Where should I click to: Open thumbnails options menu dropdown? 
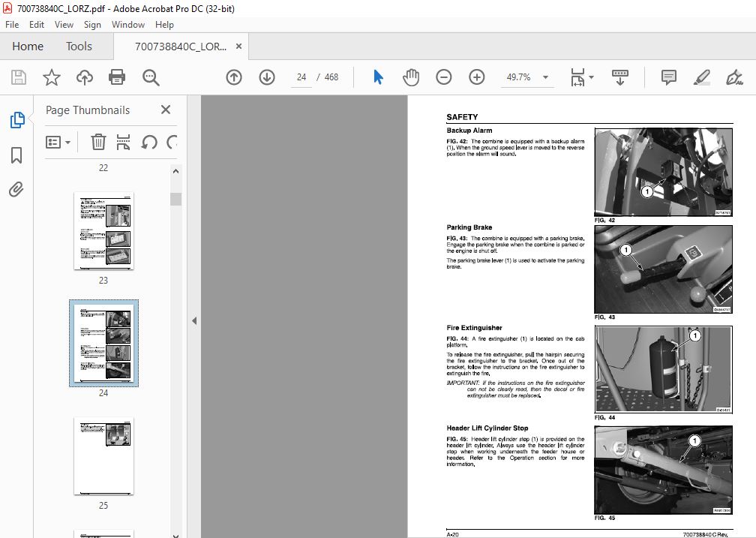pyautogui.click(x=58, y=142)
